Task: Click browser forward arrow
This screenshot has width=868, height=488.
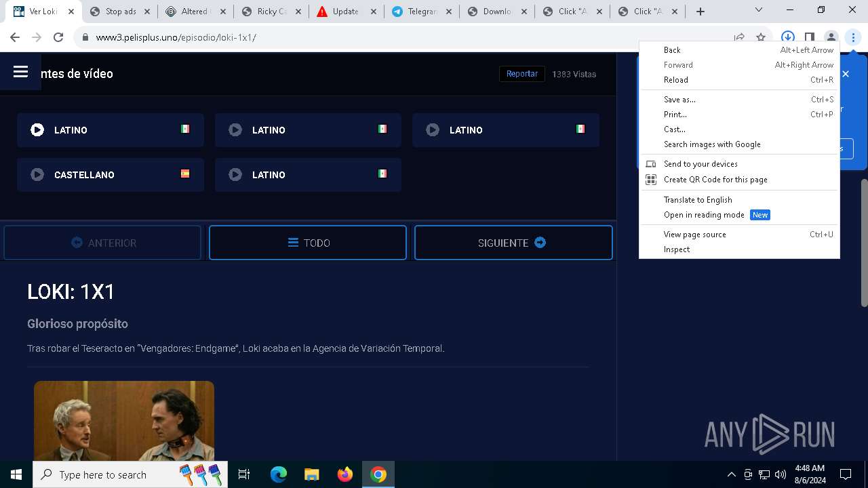Action: pos(37,37)
